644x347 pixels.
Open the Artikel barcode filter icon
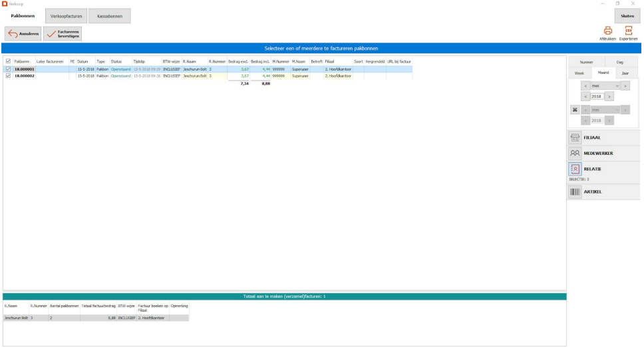[575, 191]
